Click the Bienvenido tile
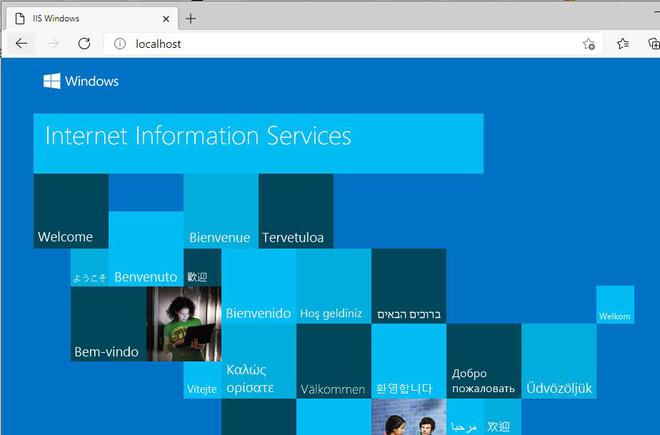The height and width of the screenshot is (435, 660). click(259, 286)
